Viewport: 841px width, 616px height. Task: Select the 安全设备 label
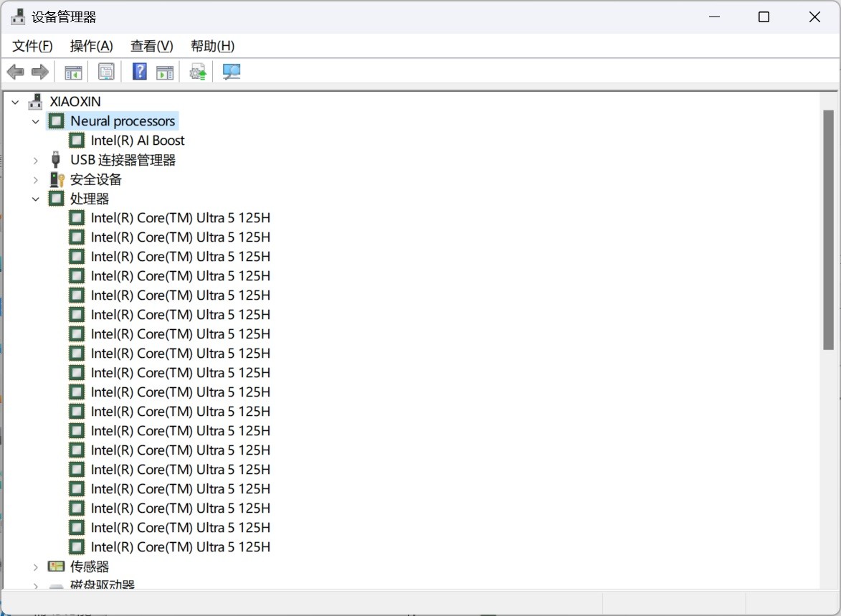pos(96,179)
